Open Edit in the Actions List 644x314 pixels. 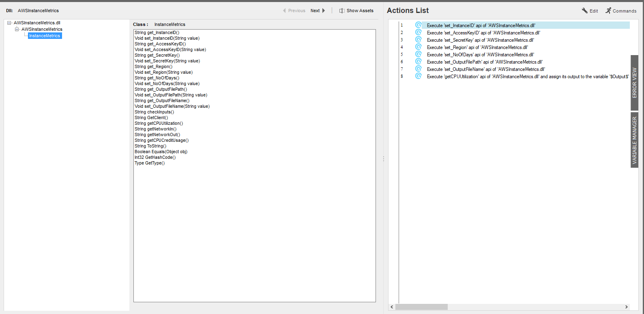point(590,11)
